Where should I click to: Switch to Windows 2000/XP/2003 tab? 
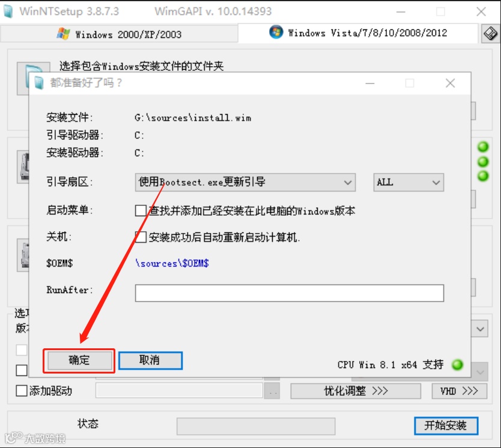(119, 34)
